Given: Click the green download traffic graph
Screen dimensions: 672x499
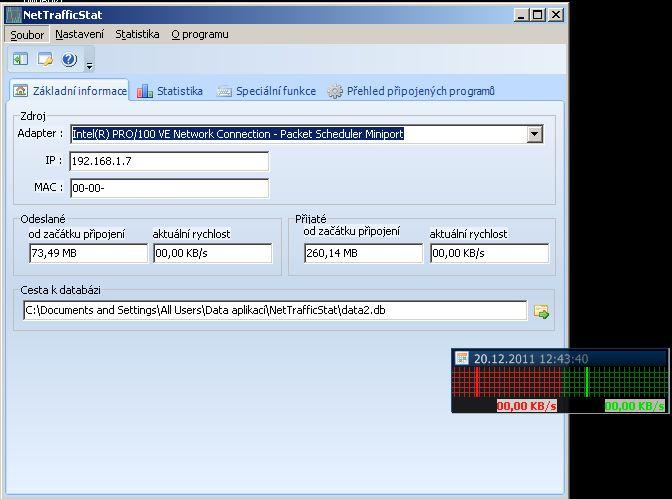Looking at the screenshot, I should pyautogui.click(x=614, y=381).
